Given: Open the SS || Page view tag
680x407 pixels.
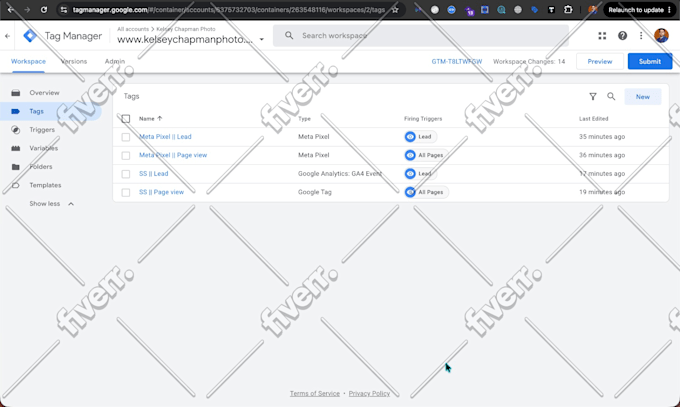Looking at the screenshot, I should [161, 192].
